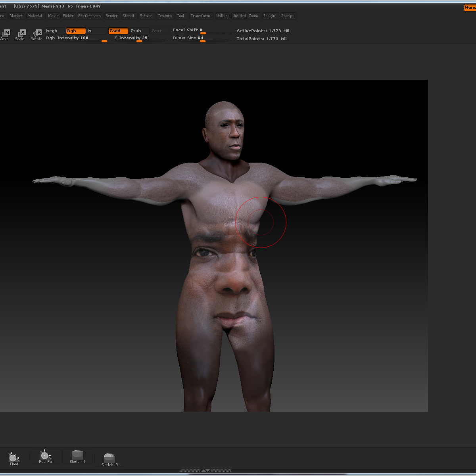Open the Texture menu
Image resolution: width=476 pixels, height=476 pixels.
click(x=165, y=16)
